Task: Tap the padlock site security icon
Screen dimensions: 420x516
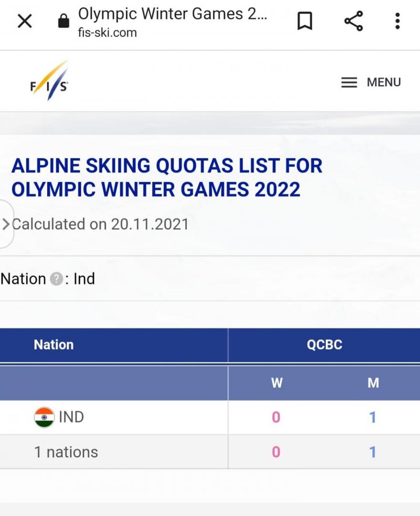Action: tap(63, 21)
